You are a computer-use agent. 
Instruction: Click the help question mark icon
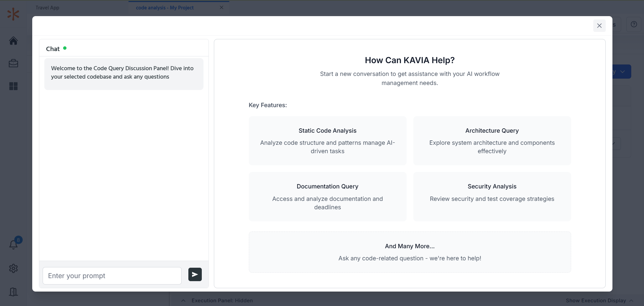[634, 24]
